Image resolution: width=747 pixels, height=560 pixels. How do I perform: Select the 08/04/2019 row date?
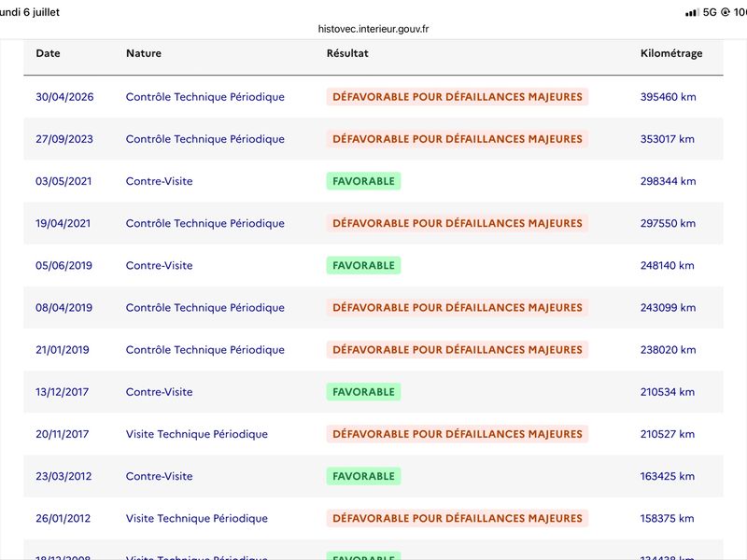[x=63, y=308]
